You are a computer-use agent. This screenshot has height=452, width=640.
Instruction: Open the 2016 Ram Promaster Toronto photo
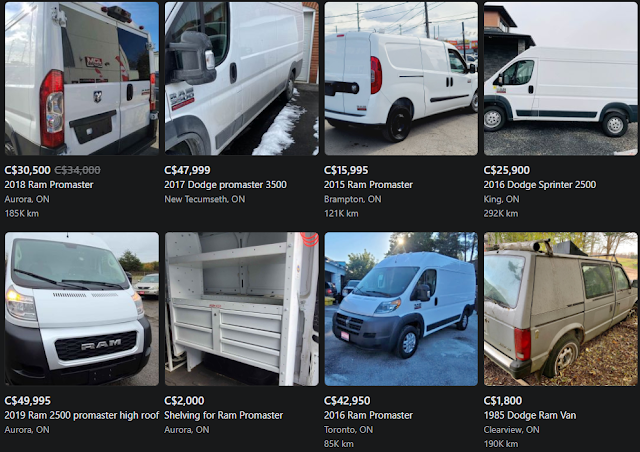[x=401, y=309]
